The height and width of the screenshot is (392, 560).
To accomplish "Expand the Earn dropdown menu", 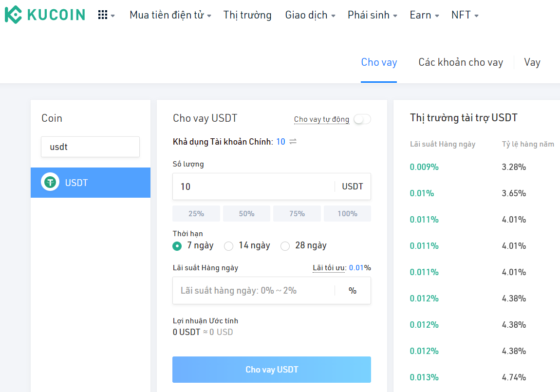I will pos(424,15).
